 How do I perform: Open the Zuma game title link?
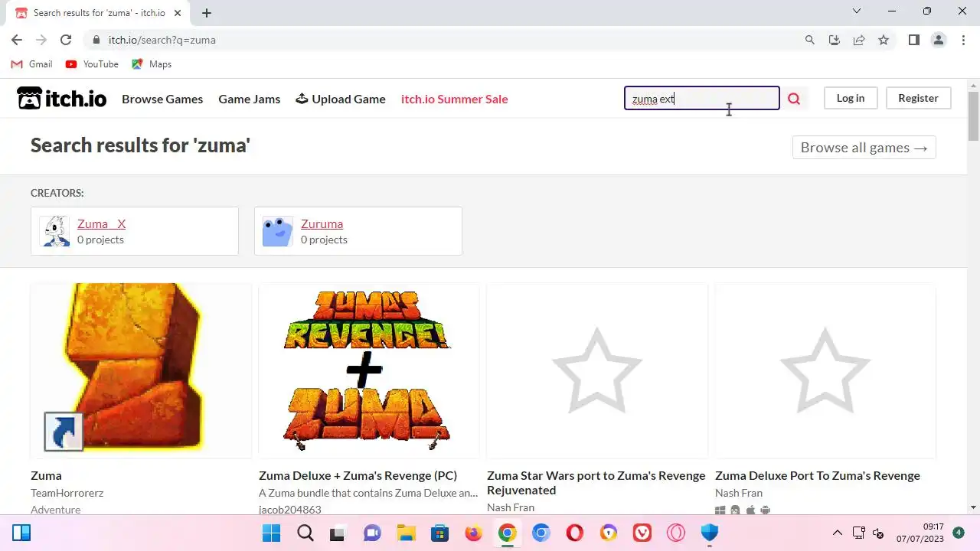click(46, 475)
